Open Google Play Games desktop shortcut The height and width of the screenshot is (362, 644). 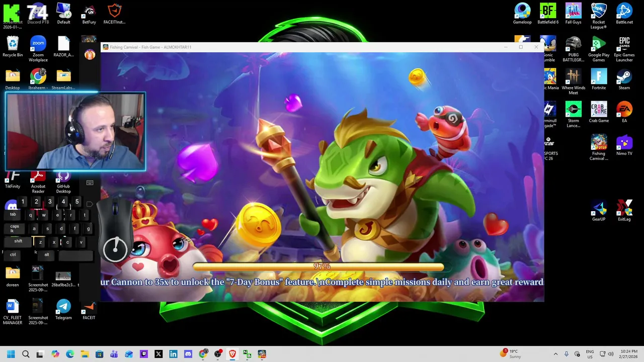pos(599,49)
